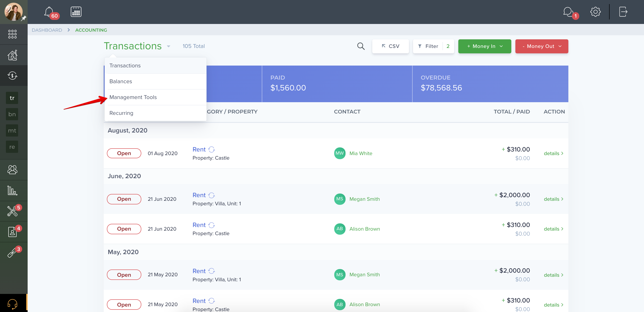This screenshot has width=644, height=312.
Task: Open the 'tr' sidebar shortcut
Action: pyautogui.click(x=12, y=98)
